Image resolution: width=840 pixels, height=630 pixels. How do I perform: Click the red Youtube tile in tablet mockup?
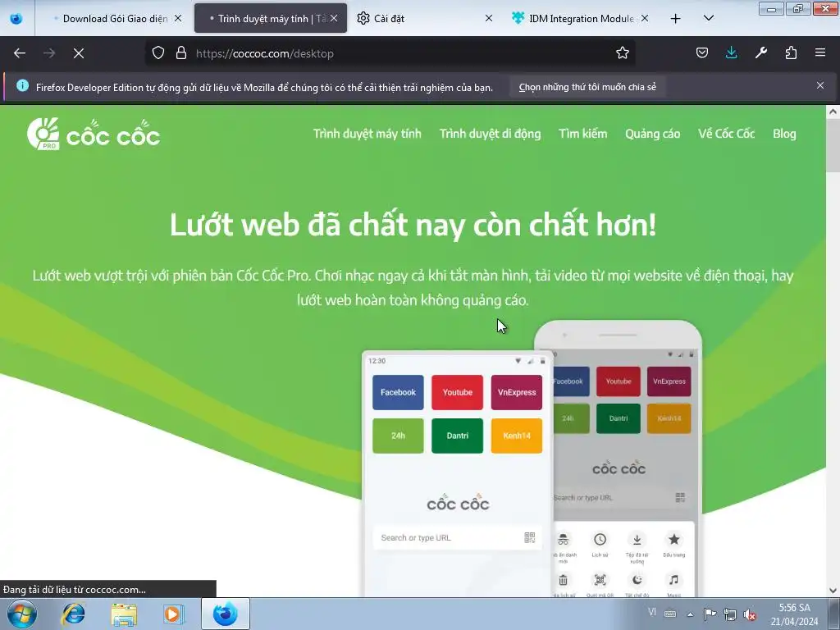tap(458, 392)
